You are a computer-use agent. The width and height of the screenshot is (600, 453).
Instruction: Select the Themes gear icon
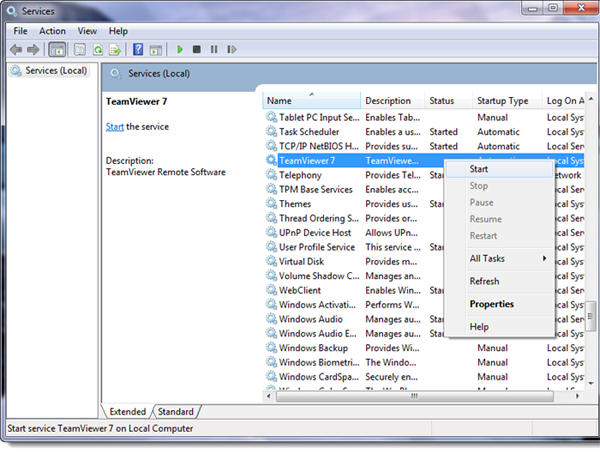click(x=271, y=203)
